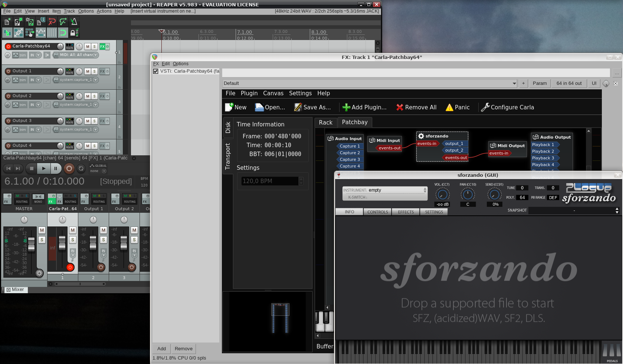Expand the sforzando INSTRUMENT selector
Viewport: 623px width, 364px height.
click(425, 190)
